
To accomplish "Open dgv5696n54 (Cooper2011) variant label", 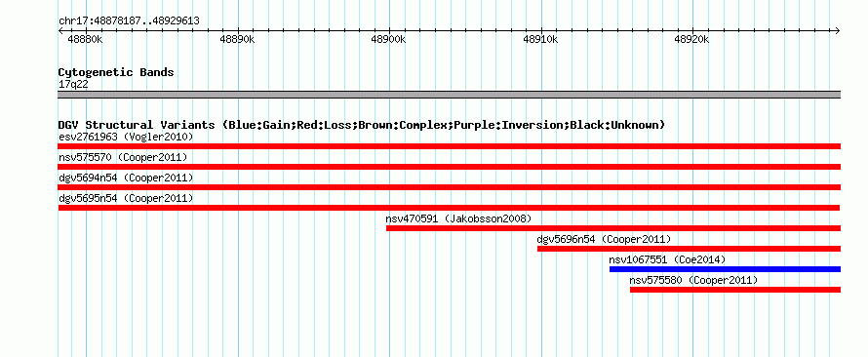I will pyautogui.click(x=604, y=239).
